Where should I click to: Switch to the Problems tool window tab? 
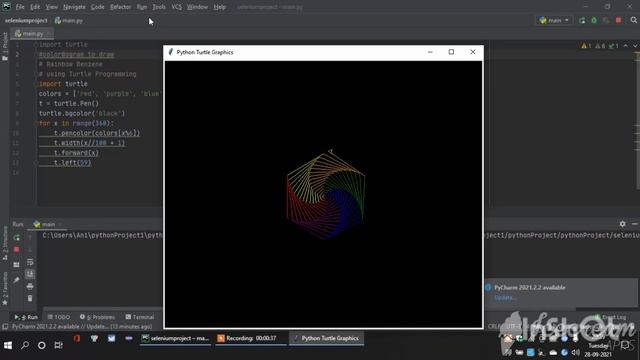[98, 317]
